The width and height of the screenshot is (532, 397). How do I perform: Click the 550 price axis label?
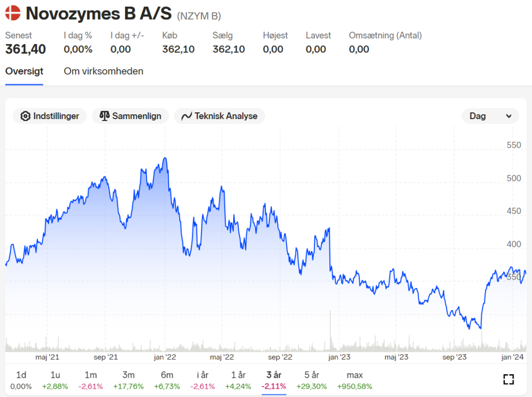point(514,145)
